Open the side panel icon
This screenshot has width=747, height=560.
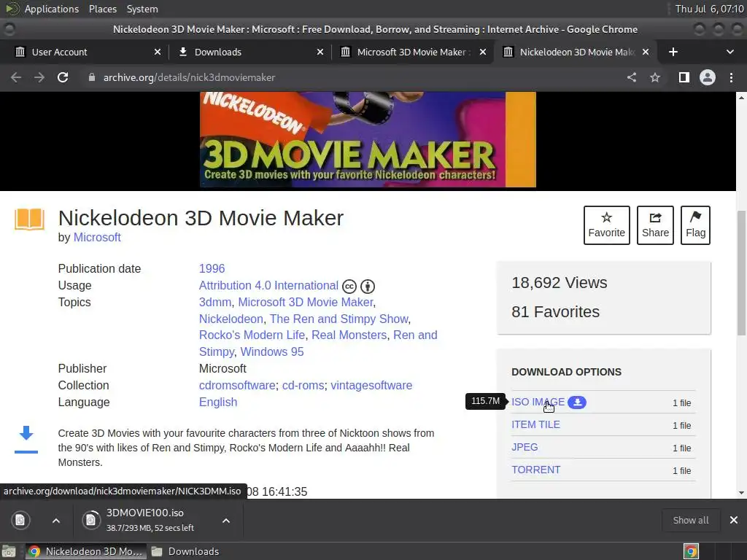684,77
